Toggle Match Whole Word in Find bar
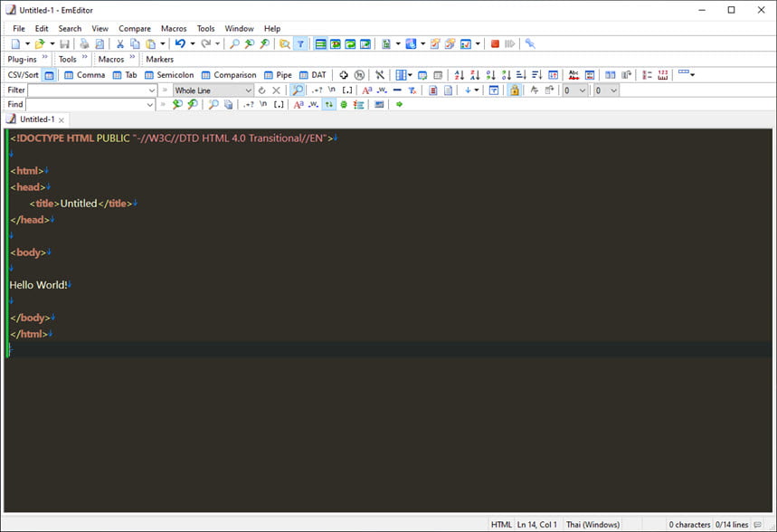The height and width of the screenshot is (532, 777). (313, 104)
